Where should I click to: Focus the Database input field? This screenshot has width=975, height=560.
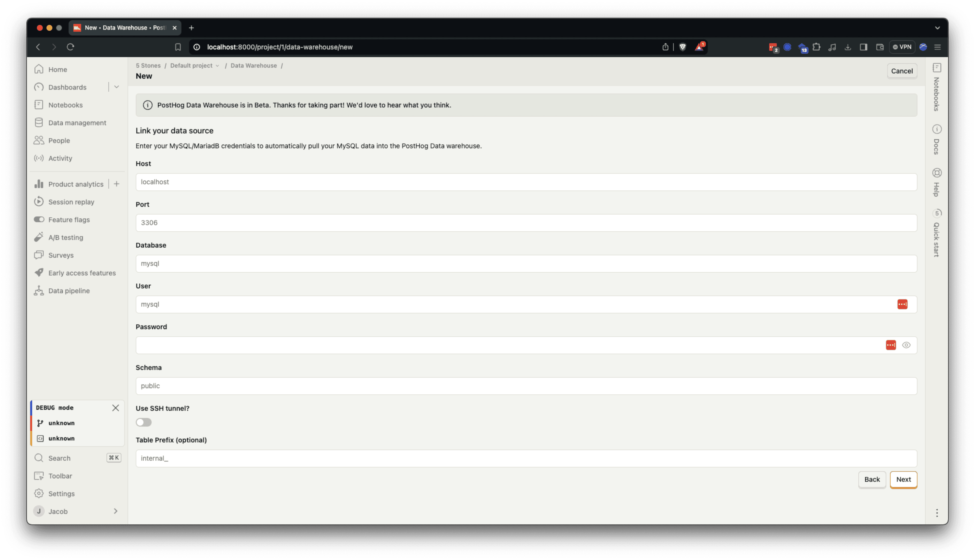click(526, 263)
